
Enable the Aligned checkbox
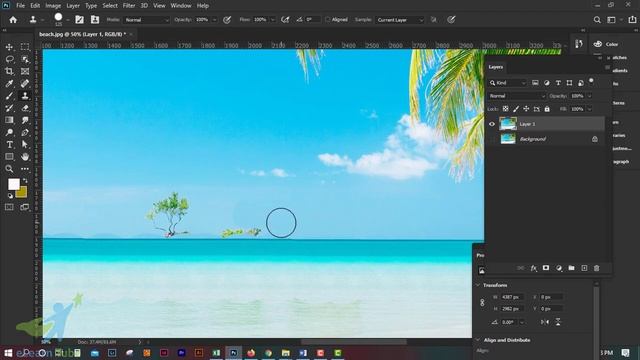tap(327, 20)
